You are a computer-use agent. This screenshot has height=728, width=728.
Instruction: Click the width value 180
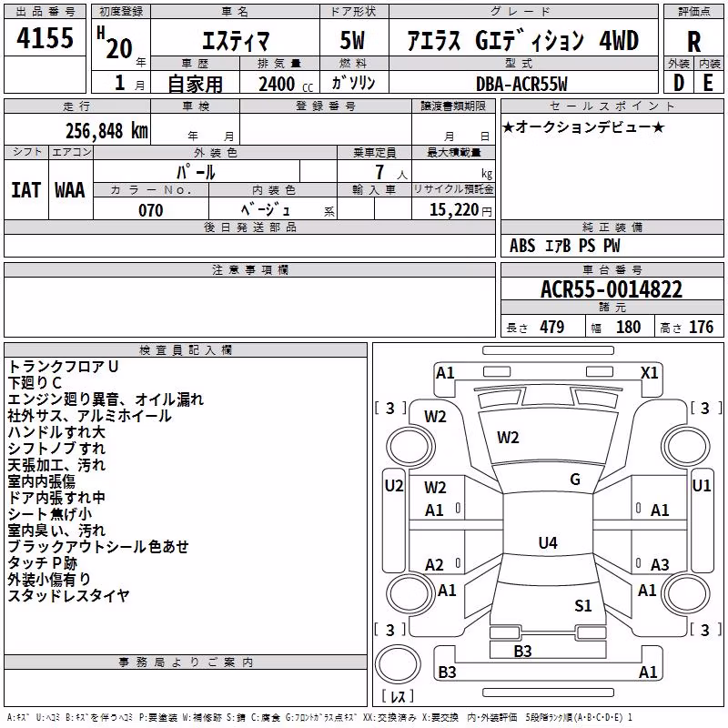click(x=628, y=327)
